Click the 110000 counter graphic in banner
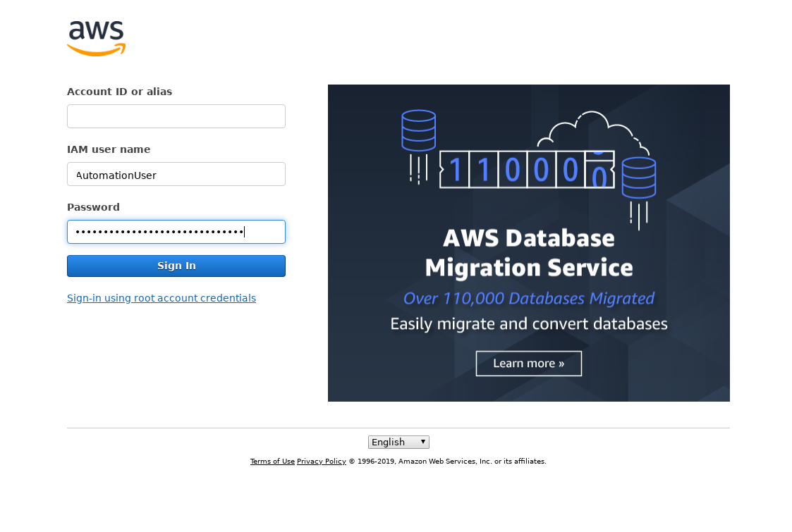 528,170
